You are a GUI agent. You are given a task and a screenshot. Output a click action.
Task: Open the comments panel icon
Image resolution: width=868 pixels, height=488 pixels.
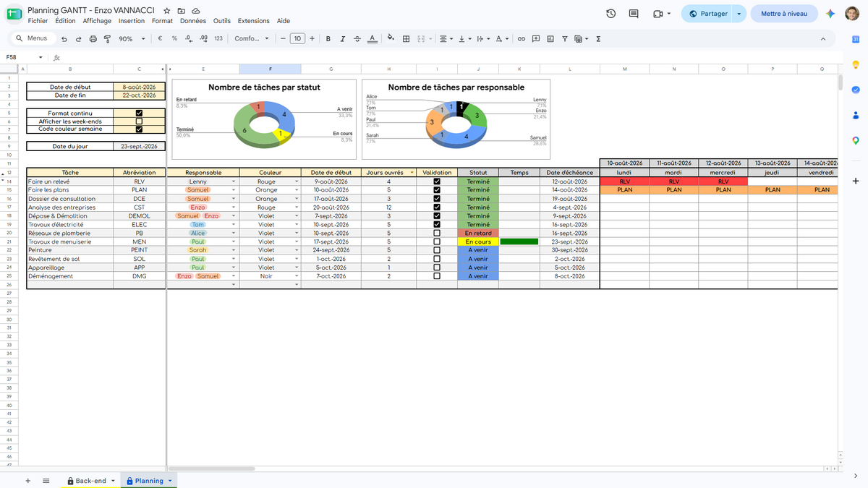[634, 14]
